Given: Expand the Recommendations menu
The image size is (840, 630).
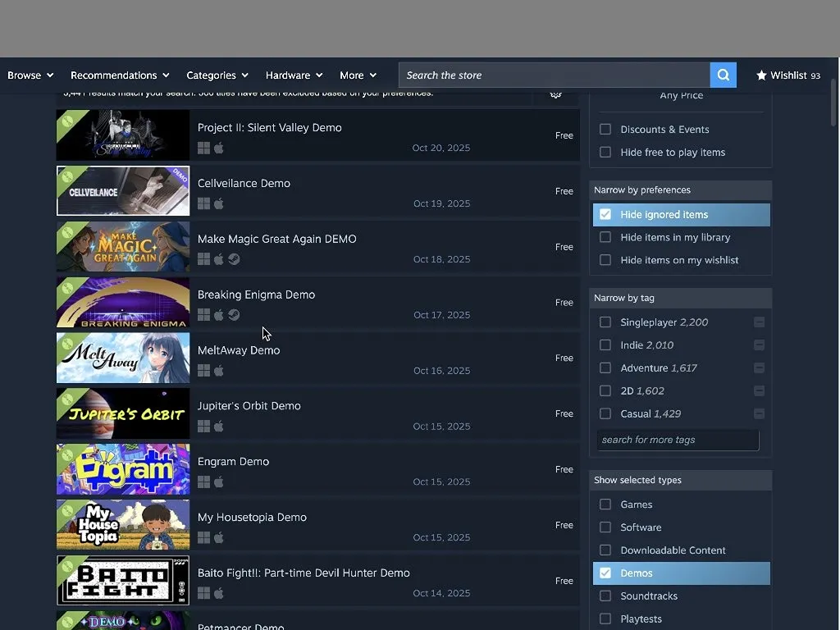Looking at the screenshot, I should coord(120,75).
